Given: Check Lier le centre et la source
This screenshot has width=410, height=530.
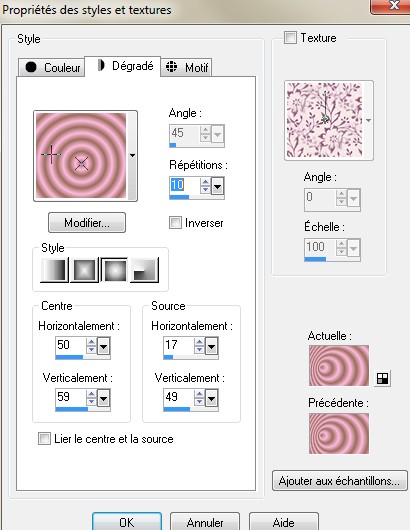Looking at the screenshot, I should click(x=44, y=438).
